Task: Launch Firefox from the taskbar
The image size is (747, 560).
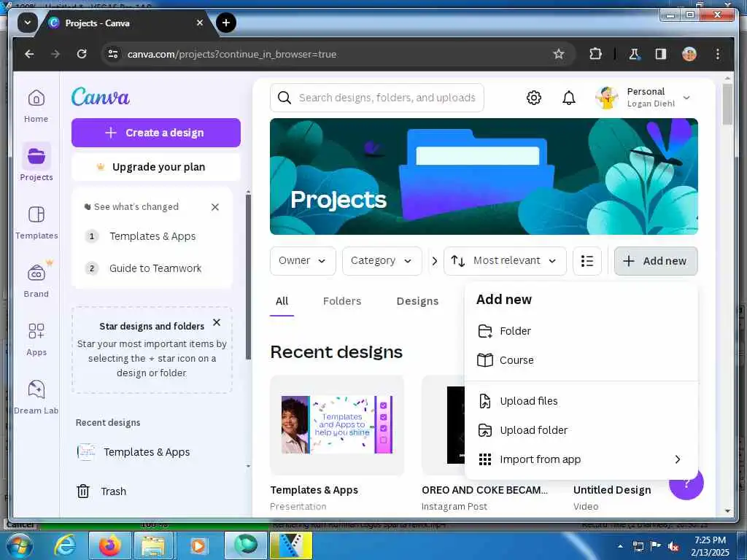Action: click(x=109, y=545)
